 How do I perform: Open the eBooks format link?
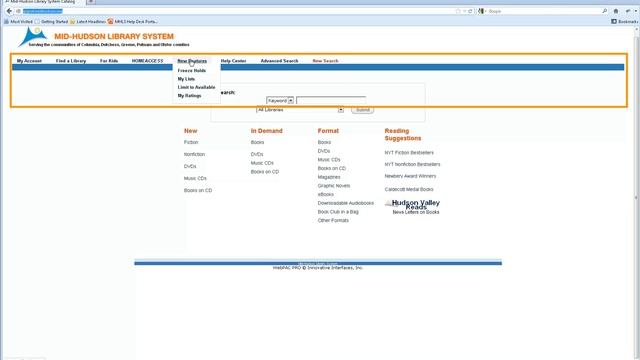326,194
